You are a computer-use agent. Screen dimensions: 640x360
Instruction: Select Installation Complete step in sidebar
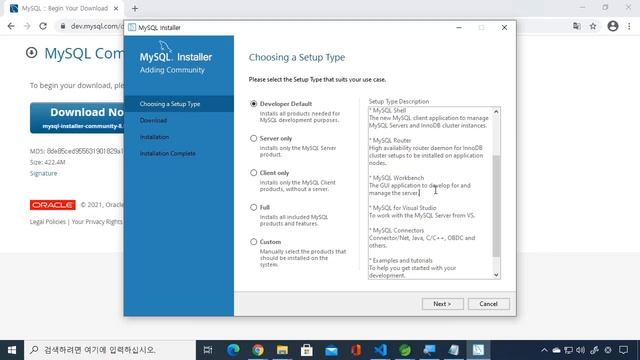pyautogui.click(x=167, y=153)
